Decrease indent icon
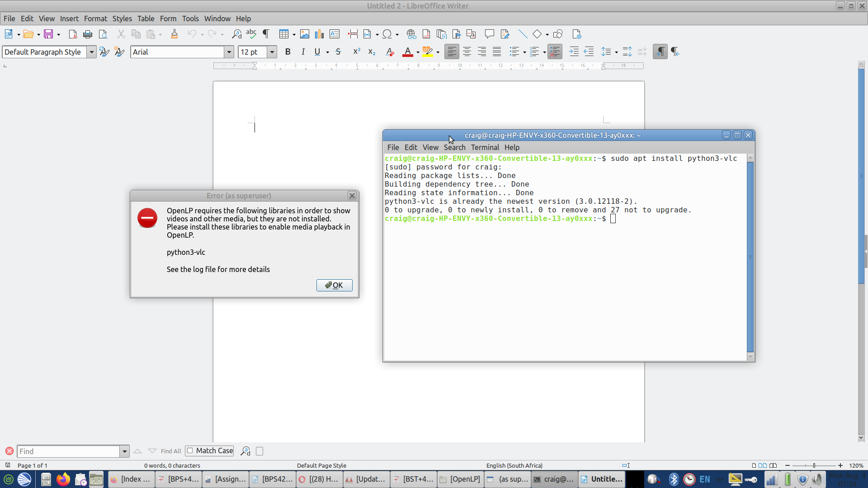Image resolution: width=868 pixels, height=488 pixels. point(589,52)
